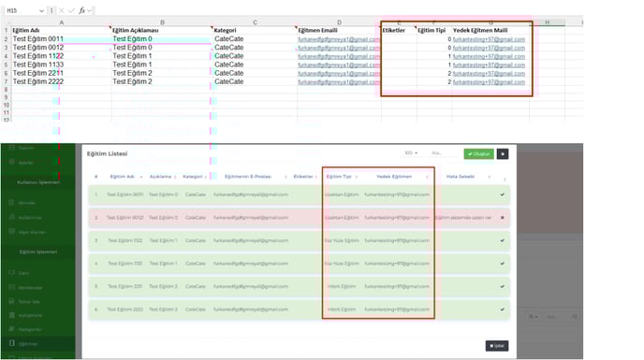Click the red error row 2 in Eğitim Listesi
Image resolution: width=644 pixels, height=360 pixels.
(x=299, y=218)
